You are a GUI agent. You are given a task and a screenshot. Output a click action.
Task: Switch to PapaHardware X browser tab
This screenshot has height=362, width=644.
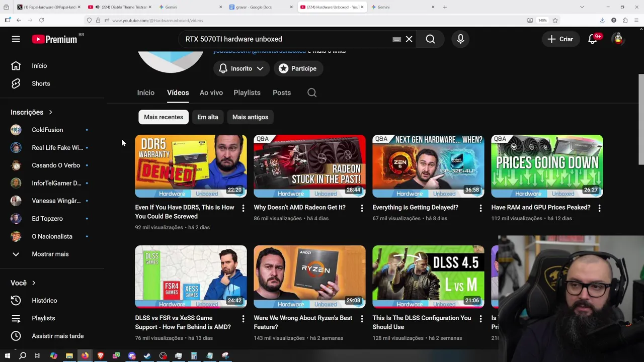coord(48,7)
